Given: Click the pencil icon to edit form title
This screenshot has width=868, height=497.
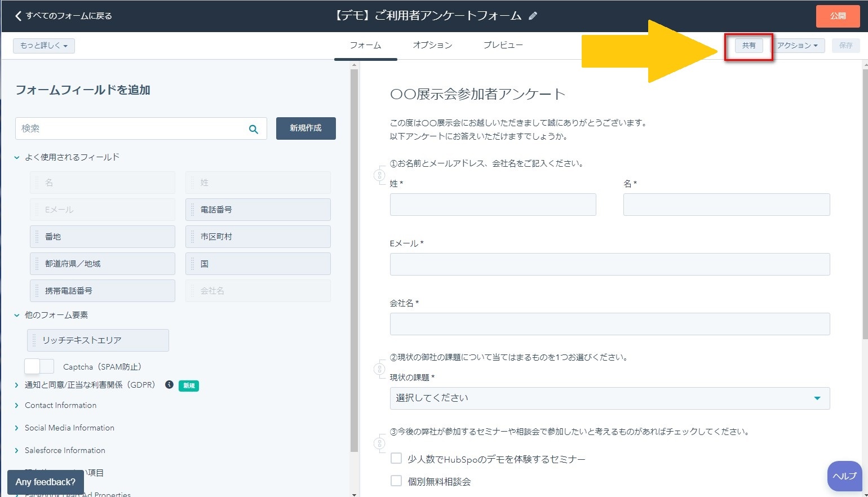Looking at the screenshot, I should (x=533, y=16).
